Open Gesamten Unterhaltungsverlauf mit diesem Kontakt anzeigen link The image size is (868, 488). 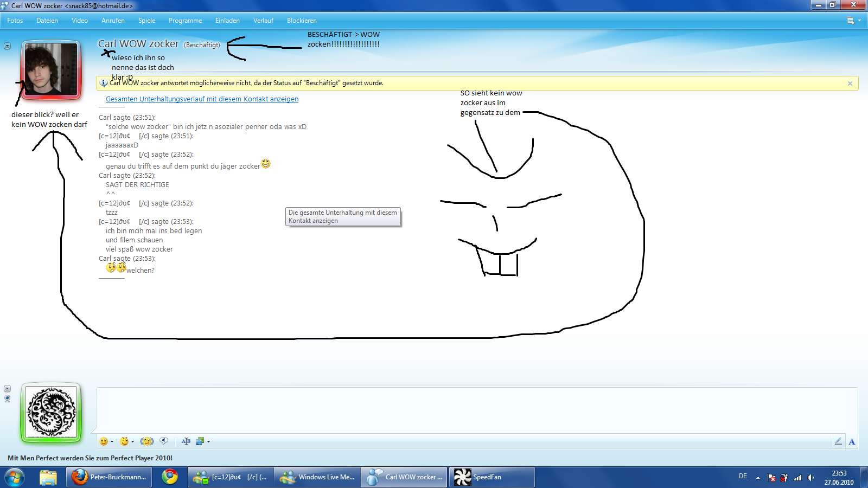202,99
